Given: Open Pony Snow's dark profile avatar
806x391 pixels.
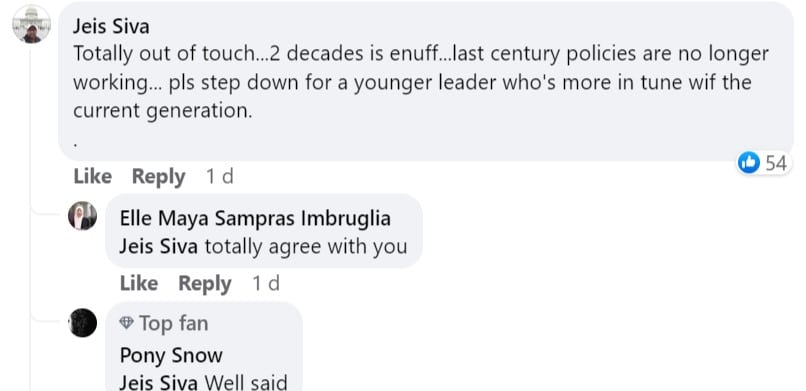Looking at the screenshot, I should pos(82,323).
